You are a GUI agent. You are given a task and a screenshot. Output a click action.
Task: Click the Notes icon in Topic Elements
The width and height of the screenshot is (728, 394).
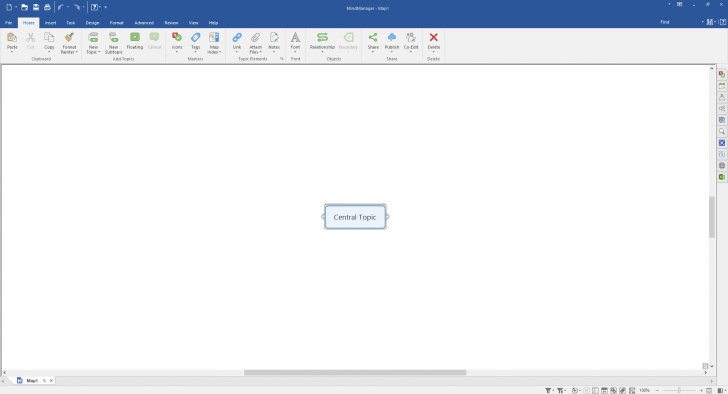(x=274, y=37)
